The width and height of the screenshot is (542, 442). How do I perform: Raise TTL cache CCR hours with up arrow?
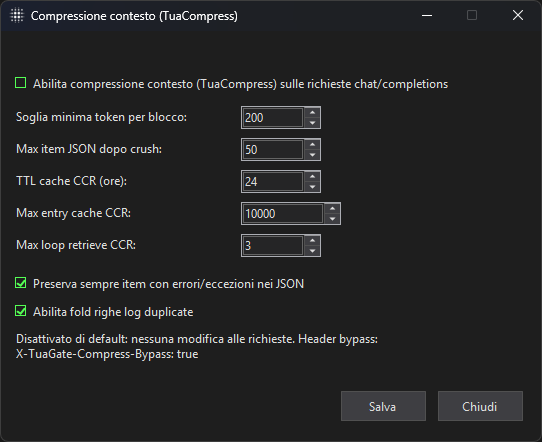pyautogui.click(x=312, y=177)
